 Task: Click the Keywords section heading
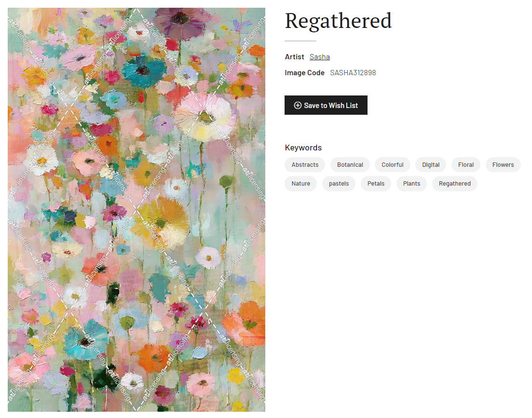[303, 148]
